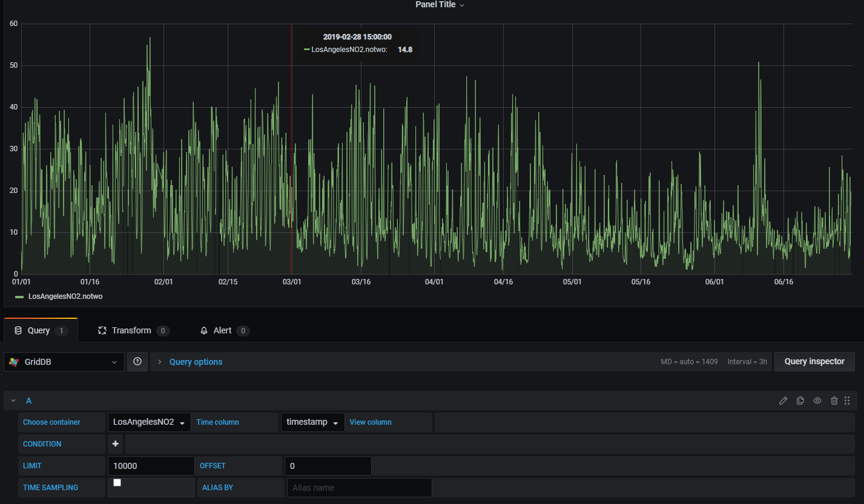Open the GridDB data source dropdown
The width and height of the screenshot is (864, 504).
tap(64, 362)
